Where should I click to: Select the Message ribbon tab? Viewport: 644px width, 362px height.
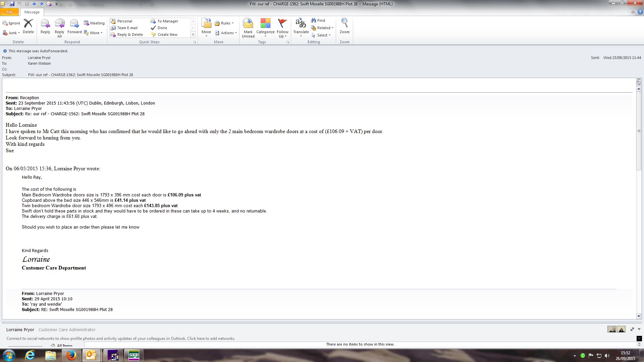(32, 12)
